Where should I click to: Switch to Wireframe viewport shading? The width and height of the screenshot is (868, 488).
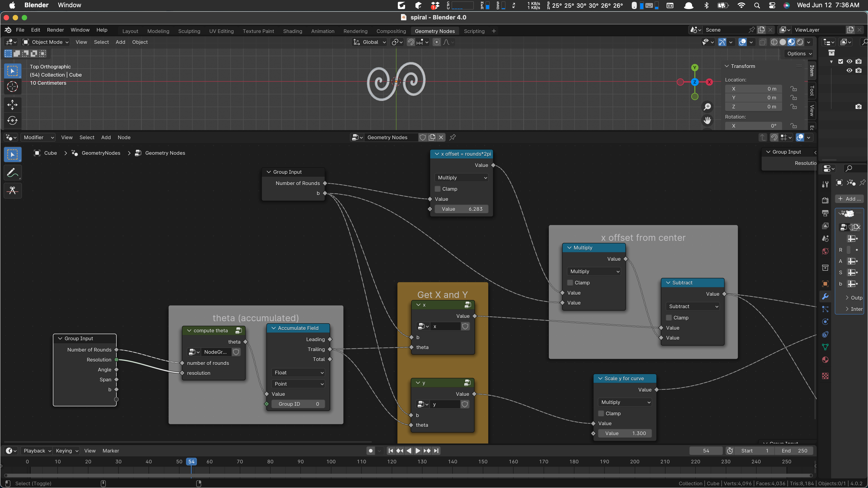click(x=774, y=42)
